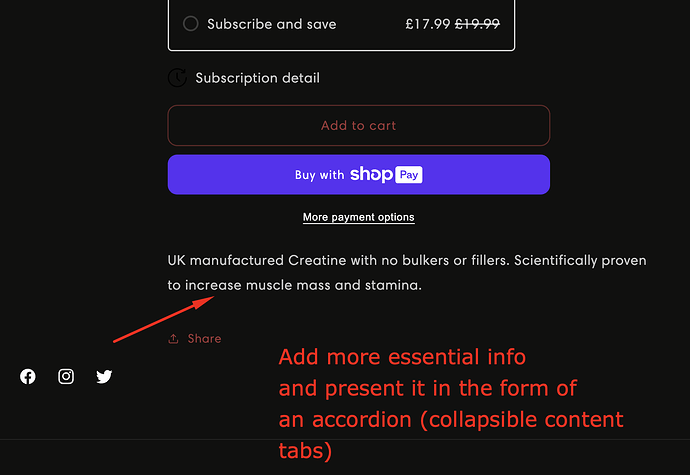The image size is (690, 475).
Task: Open the Twitter social link
Action: (x=104, y=377)
